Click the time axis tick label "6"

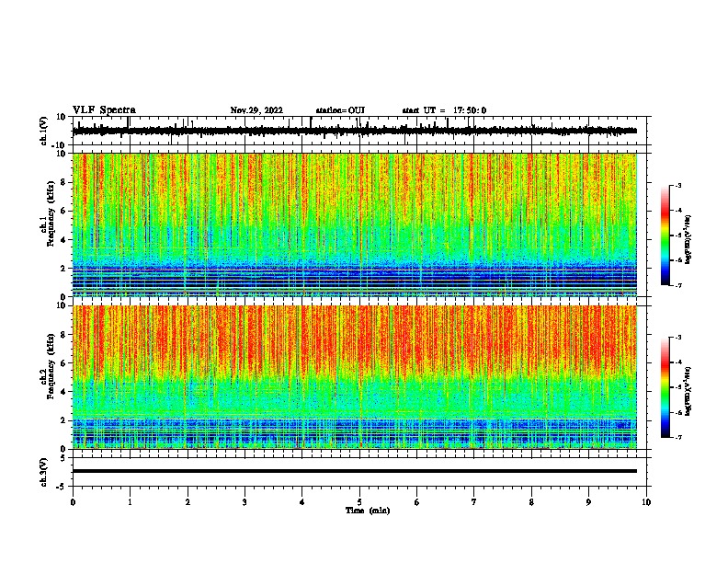coord(417,502)
